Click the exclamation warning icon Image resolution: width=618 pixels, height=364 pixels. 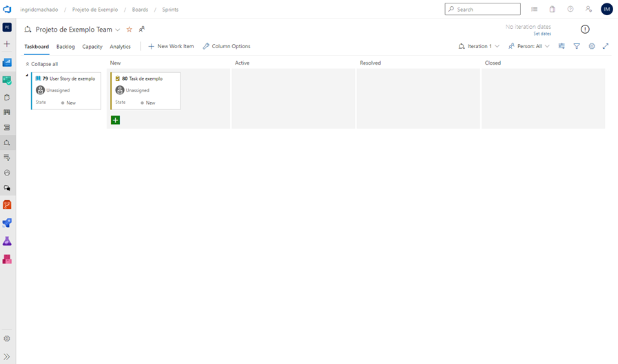pyautogui.click(x=585, y=29)
